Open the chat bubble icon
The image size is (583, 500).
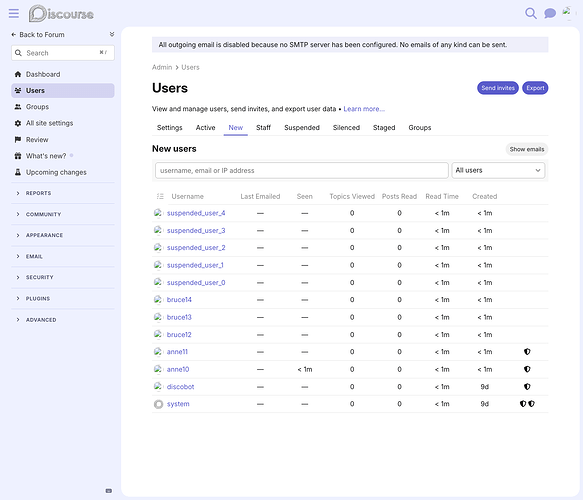tap(550, 13)
